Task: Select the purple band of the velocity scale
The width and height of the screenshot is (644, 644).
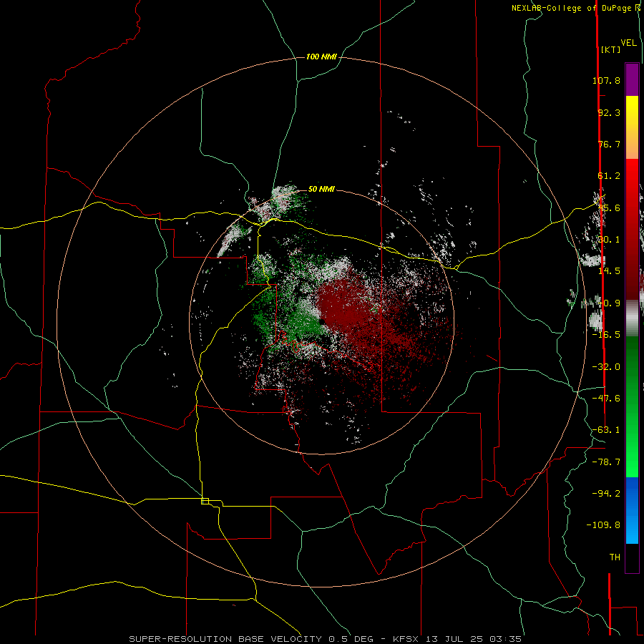Action: [632, 79]
